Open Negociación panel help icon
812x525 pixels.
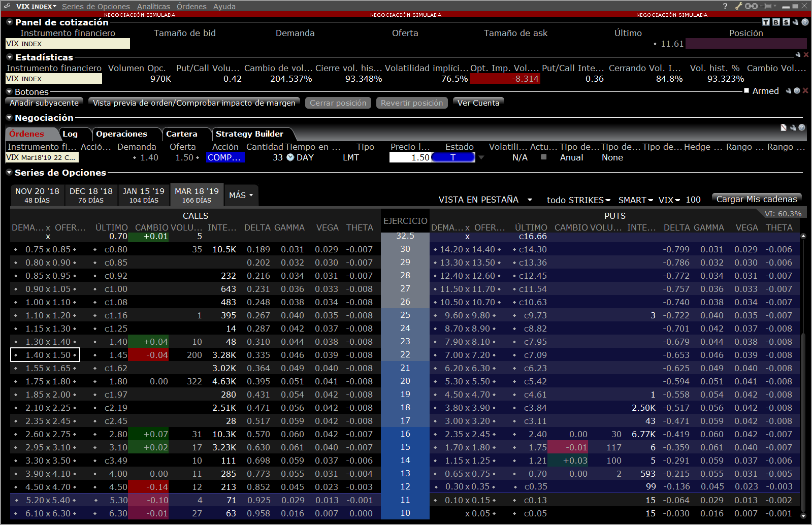[x=802, y=127]
